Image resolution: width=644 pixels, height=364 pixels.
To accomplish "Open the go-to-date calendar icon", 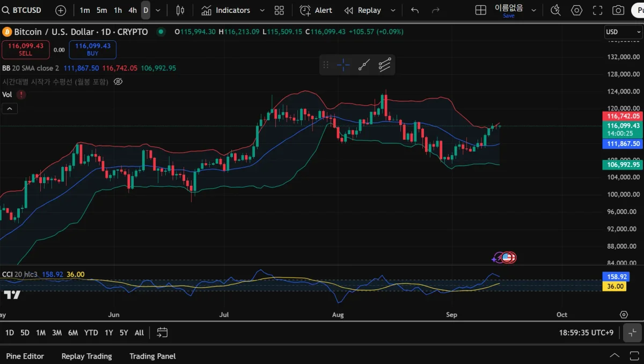I will click(162, 333).
